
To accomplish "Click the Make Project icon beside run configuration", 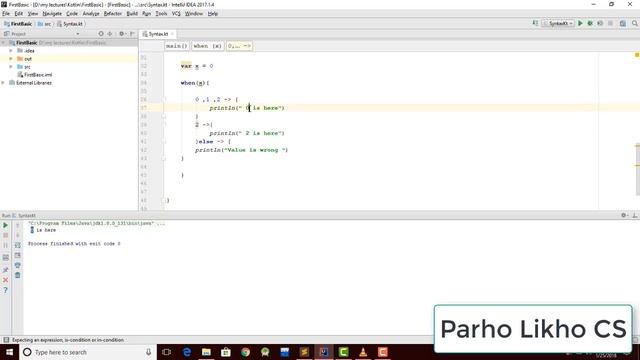I will [535, 23].
